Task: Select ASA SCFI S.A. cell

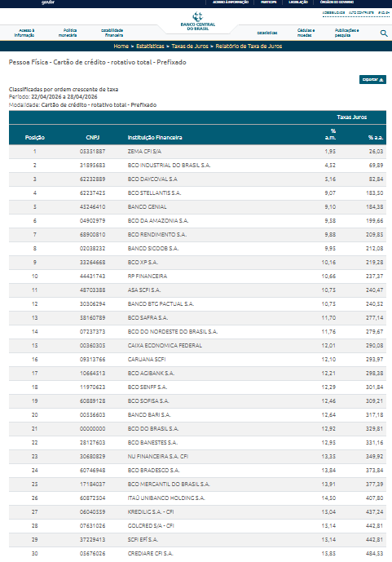Action: tap(144, 290)
